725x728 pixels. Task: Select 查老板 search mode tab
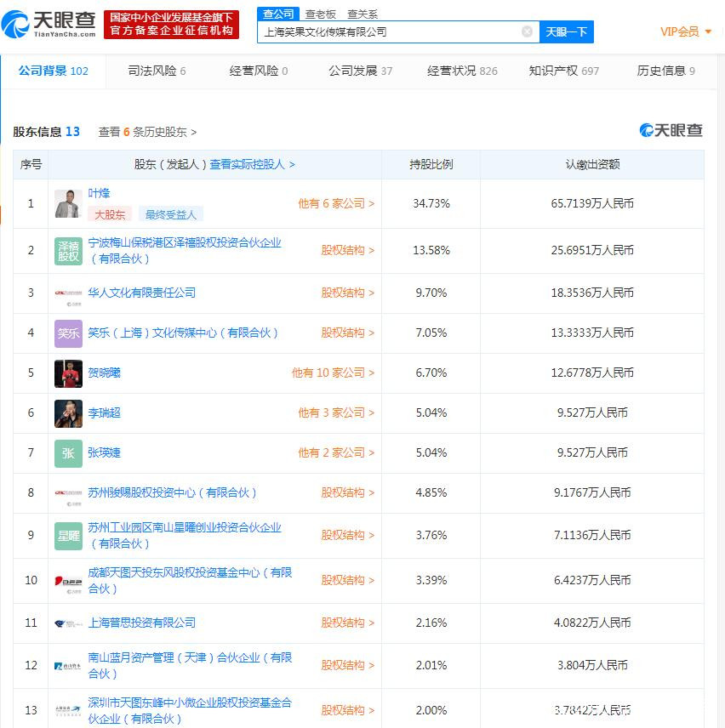[x=321, y=14]
